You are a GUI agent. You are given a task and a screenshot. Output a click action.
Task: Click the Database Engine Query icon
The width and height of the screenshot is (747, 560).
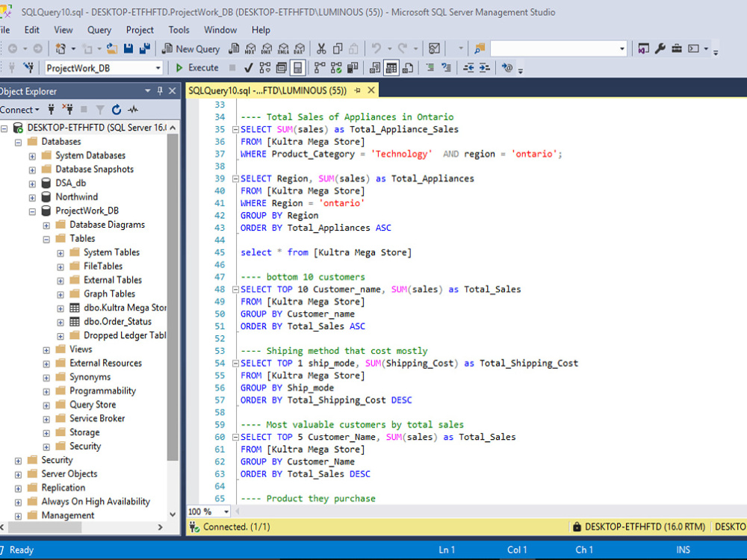(x=234, y=49)
